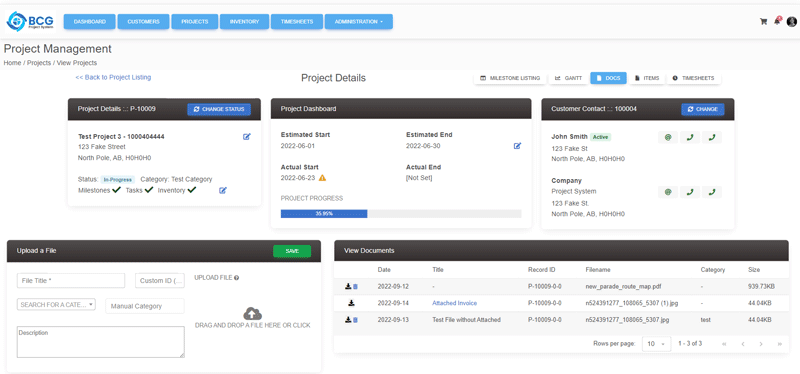Go to the previous documents page

pyautogui.click(x=742, y=344)
